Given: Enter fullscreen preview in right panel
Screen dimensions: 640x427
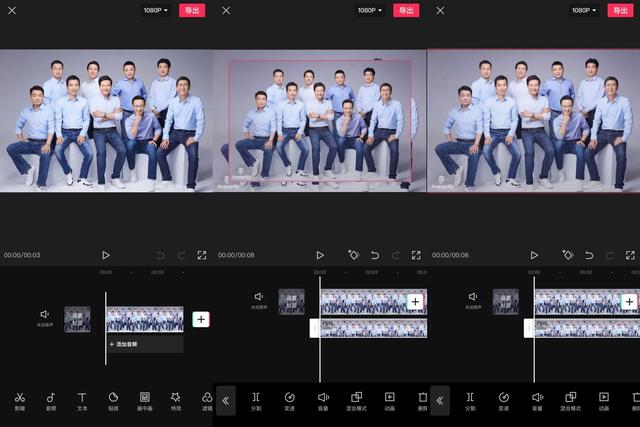Looking at the screenshot, I should [x=630, y=255].
